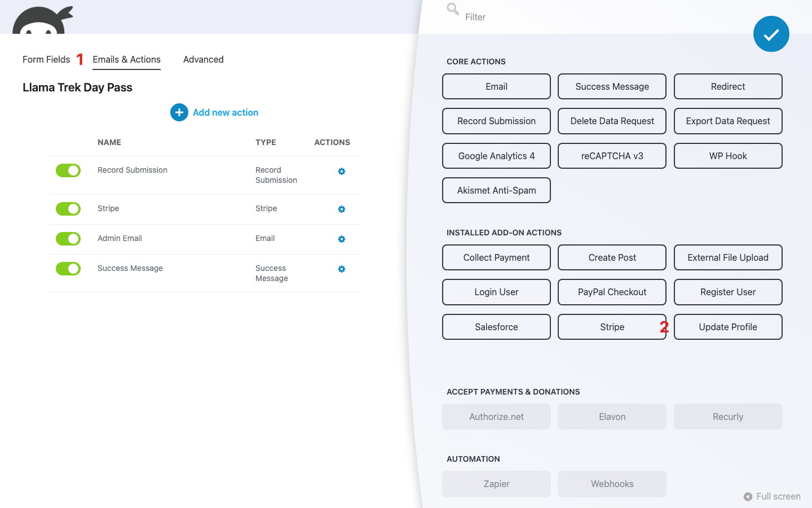Add the Google Analytics 4 action
This screenshot has height=508, width=812.
(x=496, y=156)
